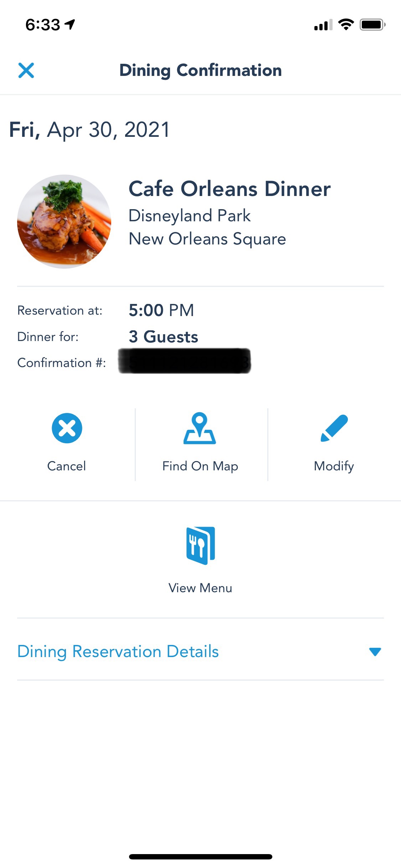This screenshot has height=868, width=401.
Task: Tap the battery status icon
Action: 372,25
